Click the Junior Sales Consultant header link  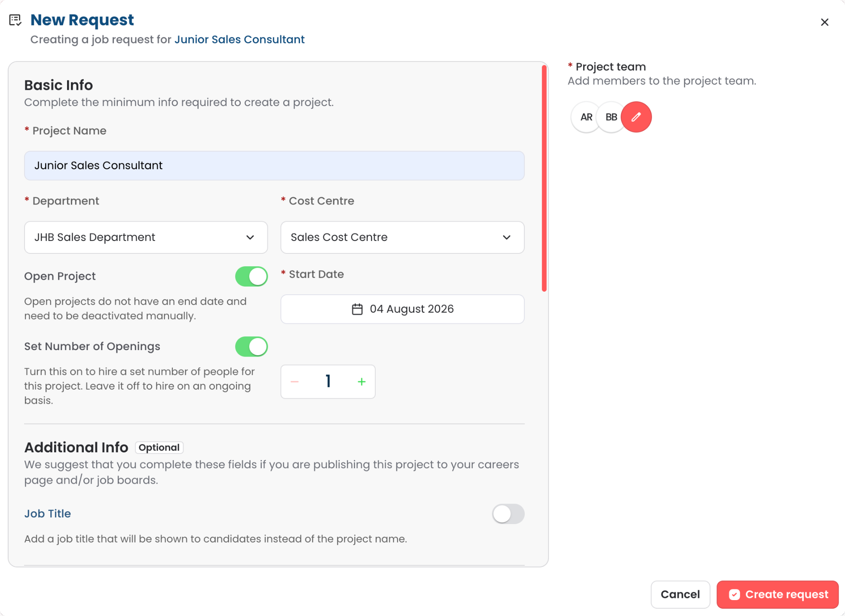tap(239, 40)
